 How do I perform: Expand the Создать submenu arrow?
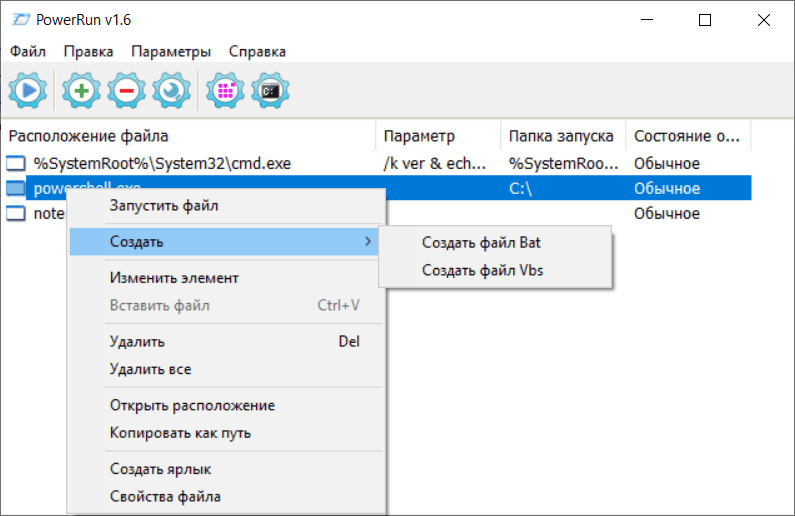click(x=367, y=242)
